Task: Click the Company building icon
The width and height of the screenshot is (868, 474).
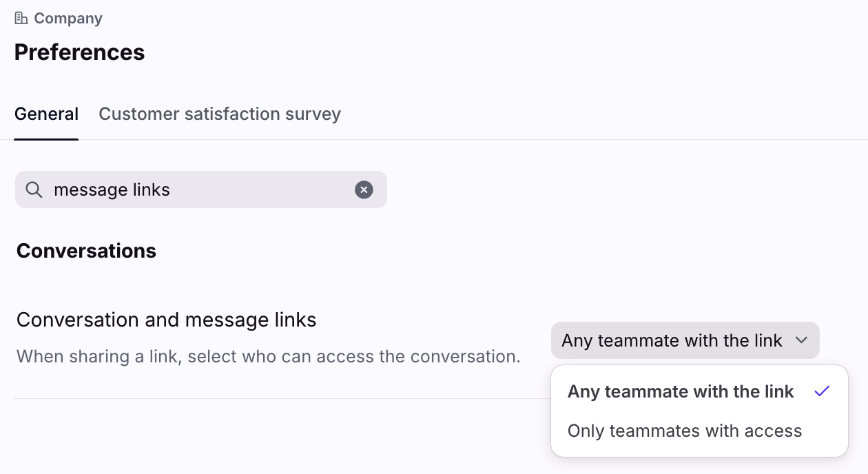Action: pos(21,19)
